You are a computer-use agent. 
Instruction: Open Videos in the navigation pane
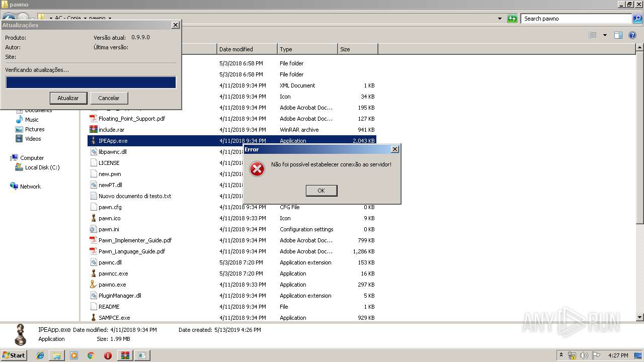pyautogui.click(x=33, y=139)
